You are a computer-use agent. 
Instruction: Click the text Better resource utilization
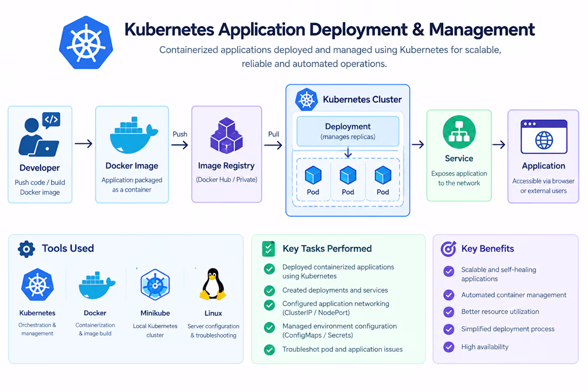pyautogui.click(x=500, y=312)
